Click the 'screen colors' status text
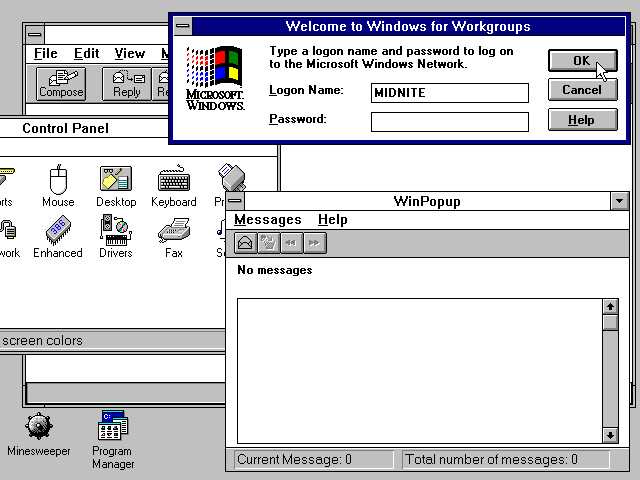The width and height of the screenshot is (640, 480). click(42, 340)
